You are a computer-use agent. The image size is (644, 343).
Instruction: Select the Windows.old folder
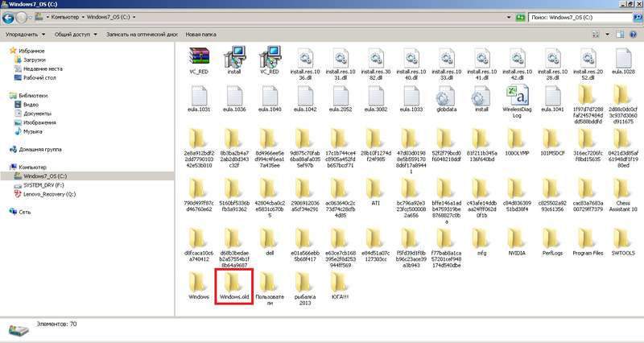234,286
